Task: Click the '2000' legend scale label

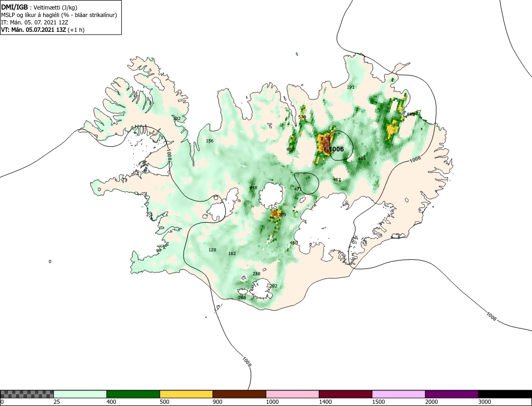Action: [x=431, y=402]
